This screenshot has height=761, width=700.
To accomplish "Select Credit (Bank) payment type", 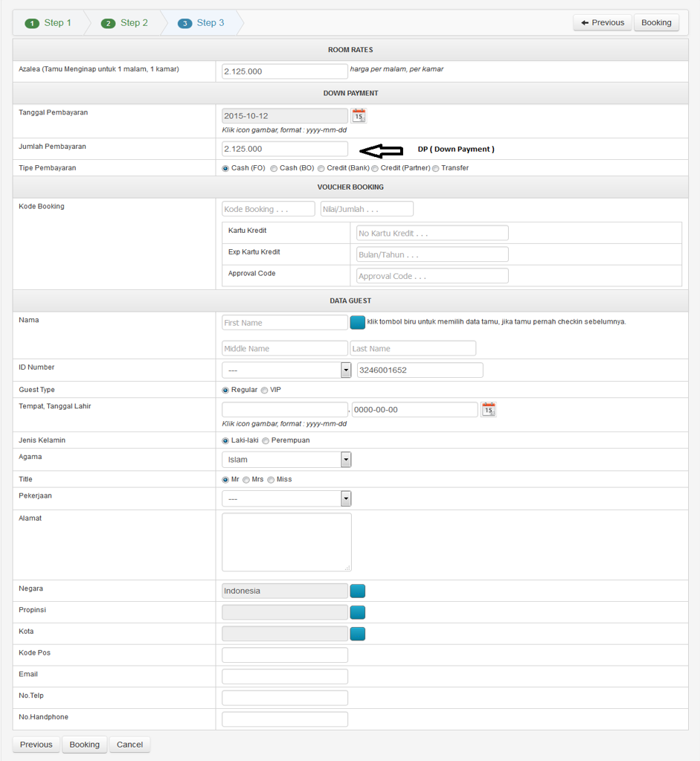I will pyautogui.click(x=321, y=169).
